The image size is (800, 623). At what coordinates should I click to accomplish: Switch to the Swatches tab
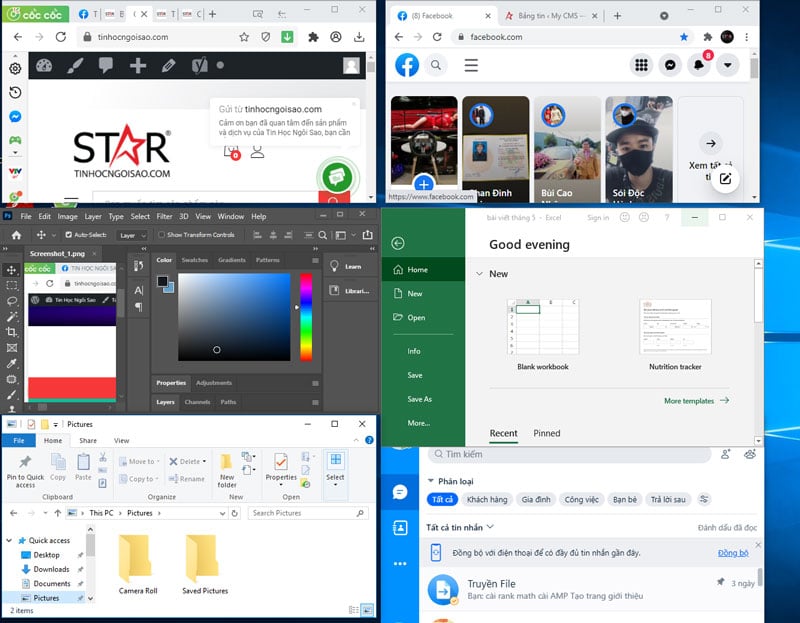[x=194, y=260]
